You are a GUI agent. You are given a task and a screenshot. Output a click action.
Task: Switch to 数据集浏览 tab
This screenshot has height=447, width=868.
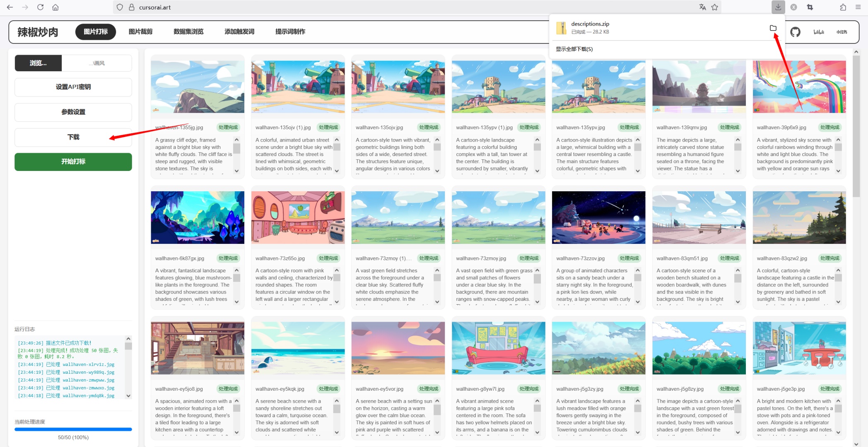pyautogui.click(x=188, y=31)
